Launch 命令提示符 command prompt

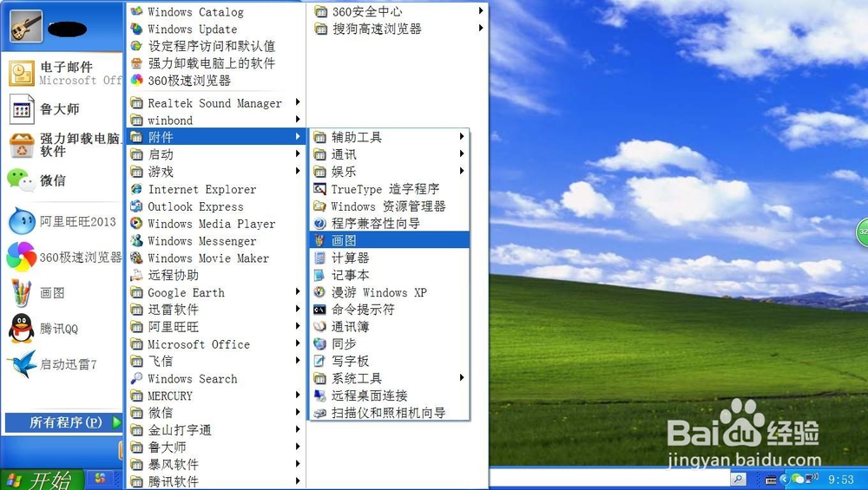(389, 310)
